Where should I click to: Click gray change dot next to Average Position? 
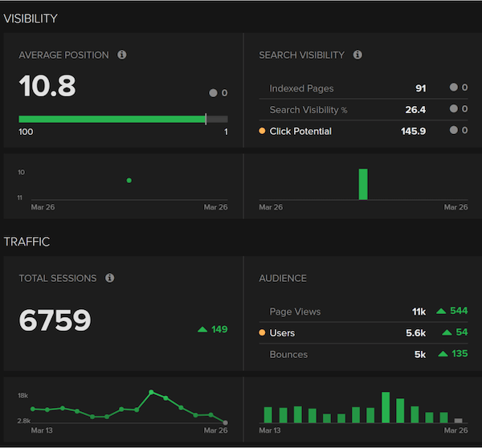pyautogui.click(x=213, y=93)
